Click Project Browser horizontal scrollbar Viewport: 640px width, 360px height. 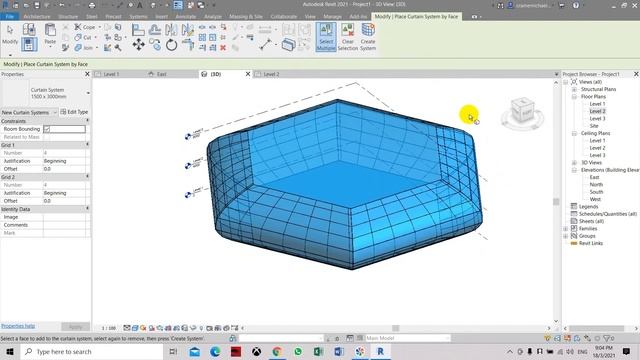tap(596, 328)
